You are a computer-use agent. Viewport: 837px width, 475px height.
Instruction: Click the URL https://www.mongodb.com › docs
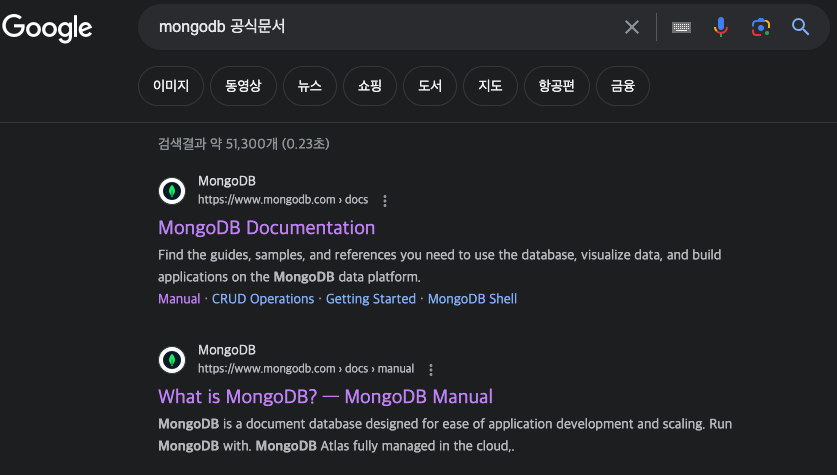283,200
